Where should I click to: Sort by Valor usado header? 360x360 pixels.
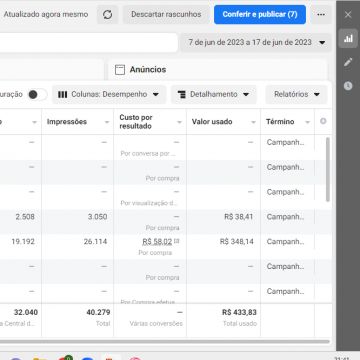[212, 122]
